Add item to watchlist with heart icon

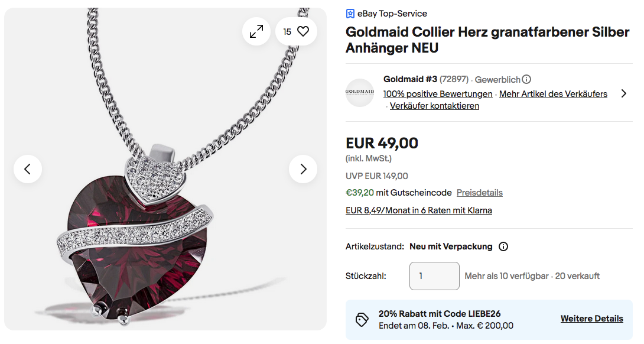coord(303,32)
